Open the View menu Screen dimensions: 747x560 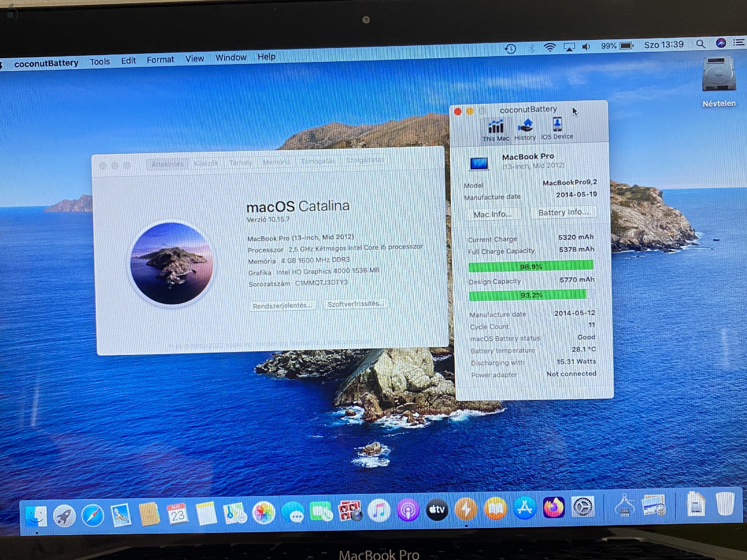pyautogui.click(x=194, y=59)
